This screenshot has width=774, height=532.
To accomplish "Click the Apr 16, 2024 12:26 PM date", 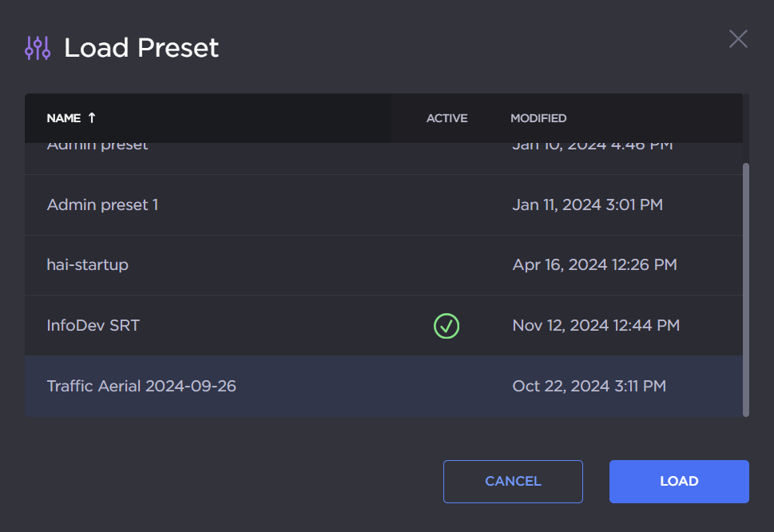I will [x=594, y=264].
